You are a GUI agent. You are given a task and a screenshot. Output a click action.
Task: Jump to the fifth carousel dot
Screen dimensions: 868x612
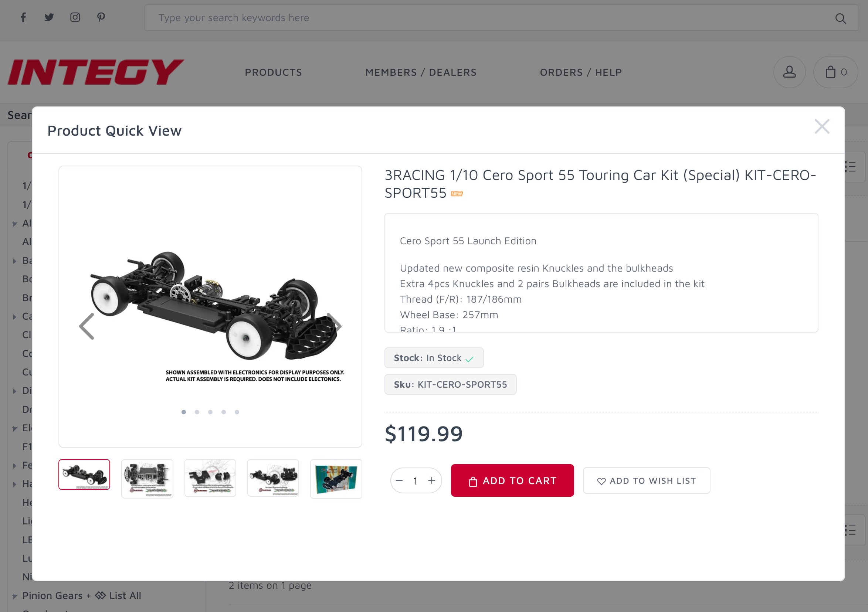point(237,412)
